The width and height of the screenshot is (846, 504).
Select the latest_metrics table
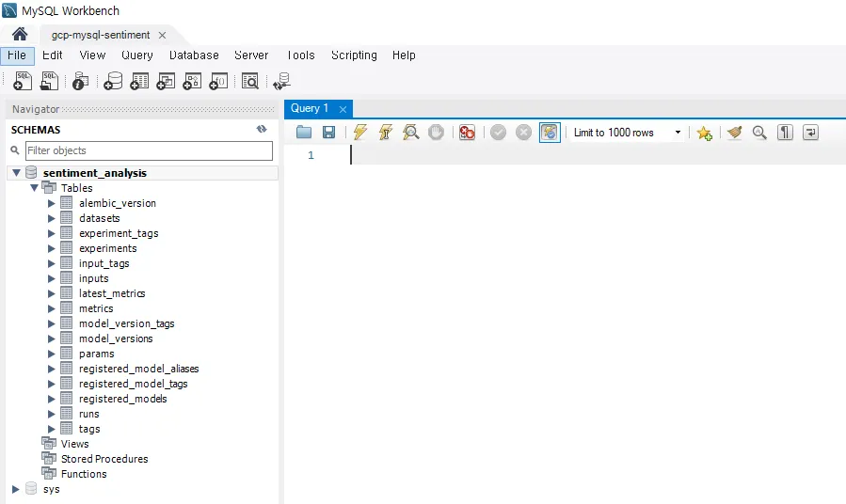[x=112, y=293]
